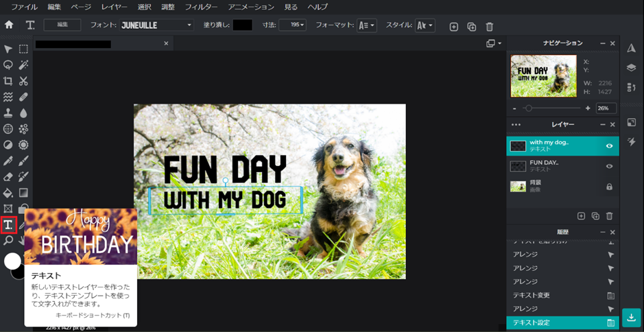Open the フィルター menu
The height and width of the screenshot is (332, 644).
(x=202, y=7)
